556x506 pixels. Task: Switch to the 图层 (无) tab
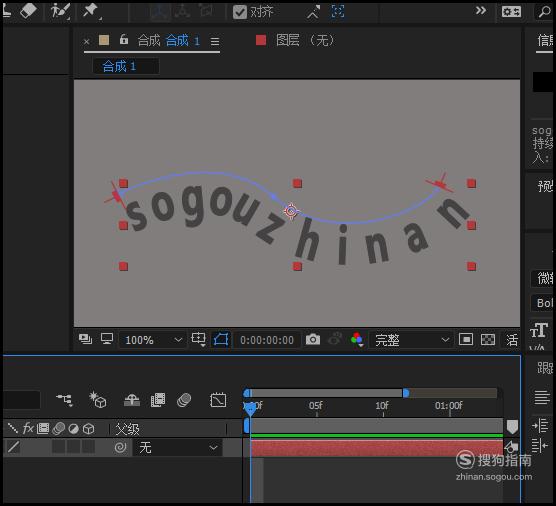point(305,40)
